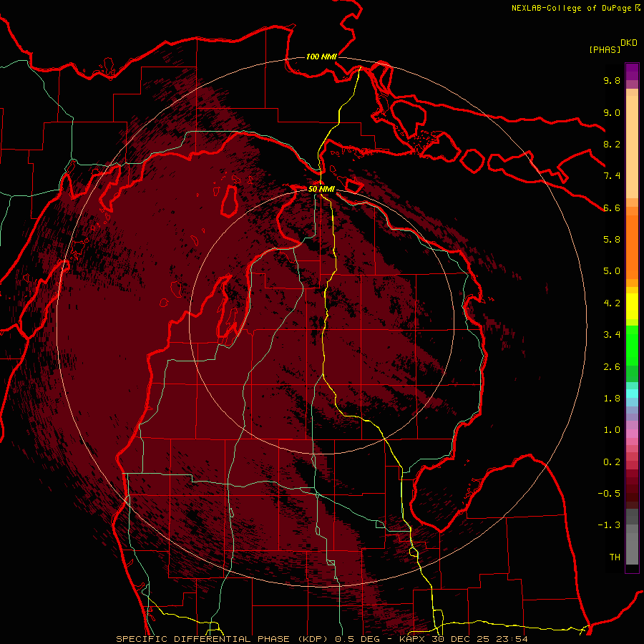644x644 pixels.
Task: Click the -0.5 legend value
Action: pyautogui.click(x=609, y=494)
